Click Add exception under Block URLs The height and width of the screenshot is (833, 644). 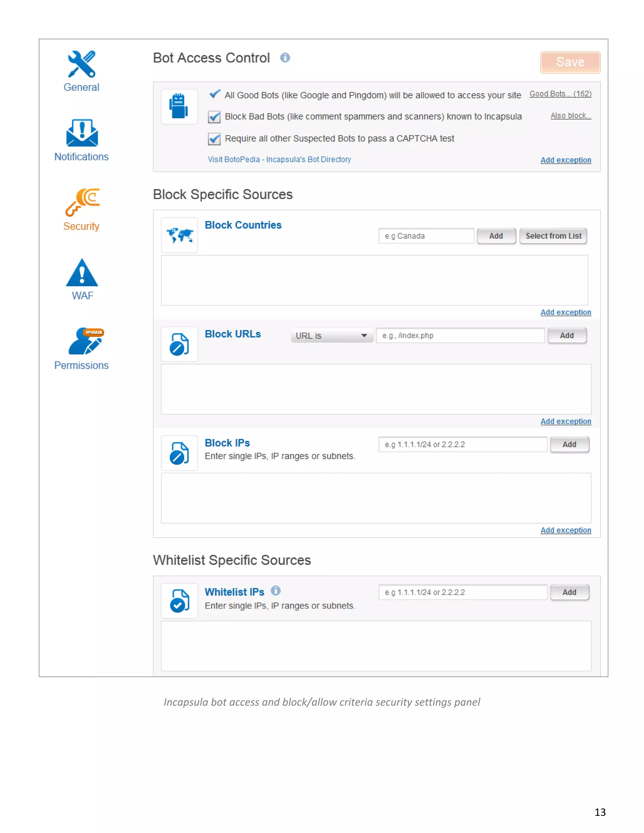coord(566,422)
